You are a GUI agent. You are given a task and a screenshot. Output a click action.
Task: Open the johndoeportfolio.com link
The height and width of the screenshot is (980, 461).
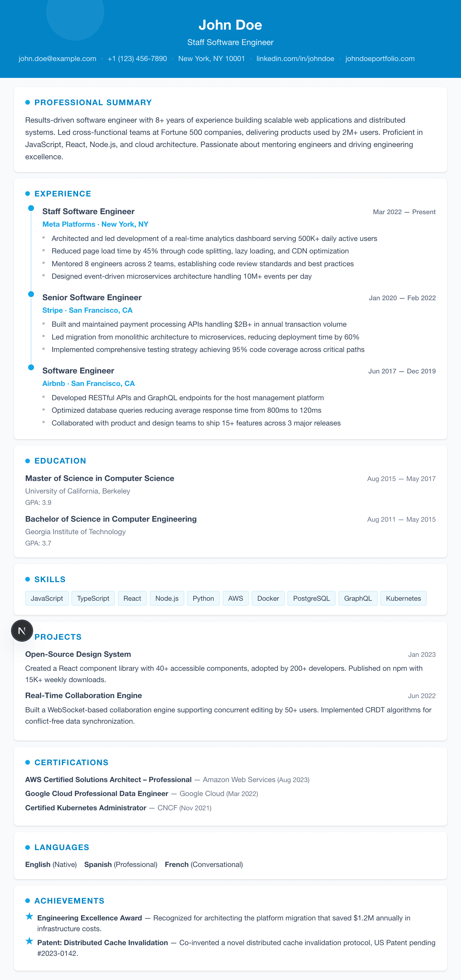click(x=380, y=59)
